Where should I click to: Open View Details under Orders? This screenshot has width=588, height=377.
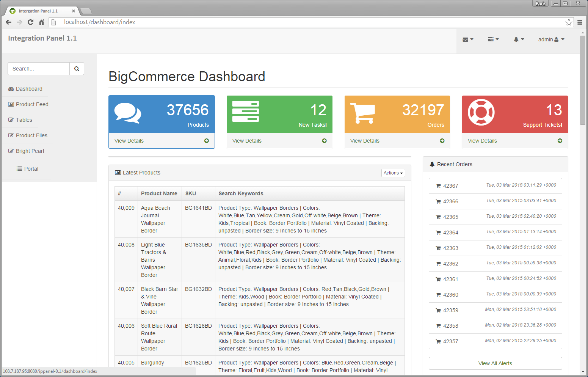[365, 141]
